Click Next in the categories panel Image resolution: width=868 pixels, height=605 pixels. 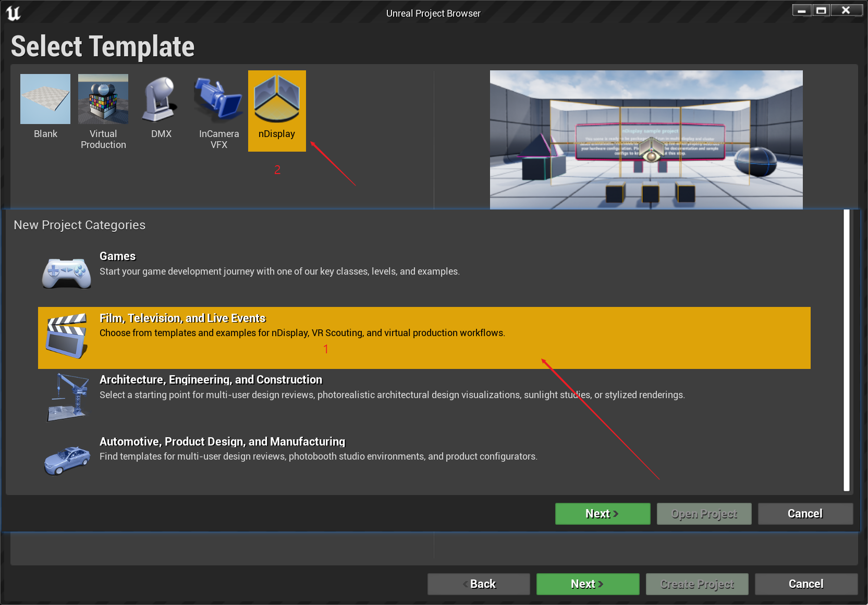click(603, 514)
